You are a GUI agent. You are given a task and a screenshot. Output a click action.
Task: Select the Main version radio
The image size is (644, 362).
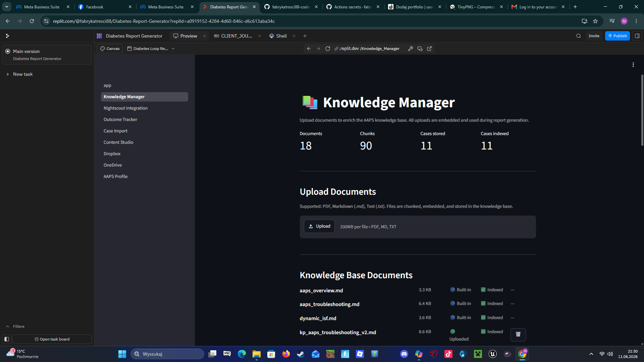(x=8, y=51)
